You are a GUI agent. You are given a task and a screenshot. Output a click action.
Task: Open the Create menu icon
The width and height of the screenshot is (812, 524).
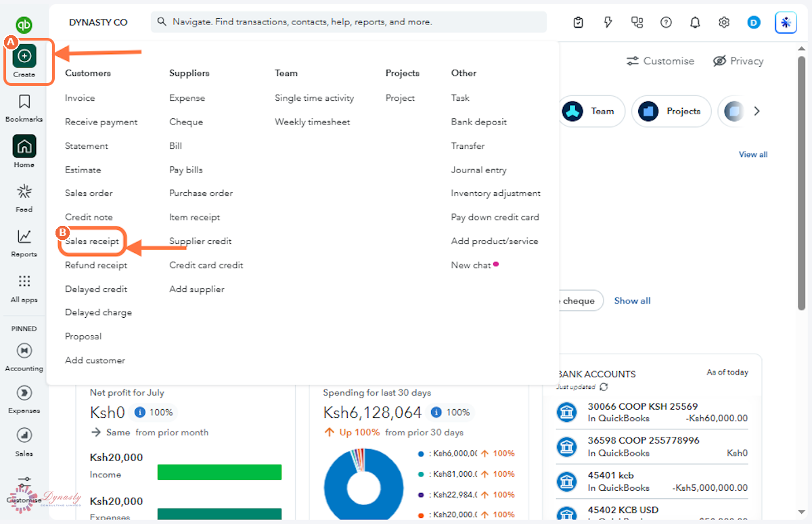coord(24,55)
